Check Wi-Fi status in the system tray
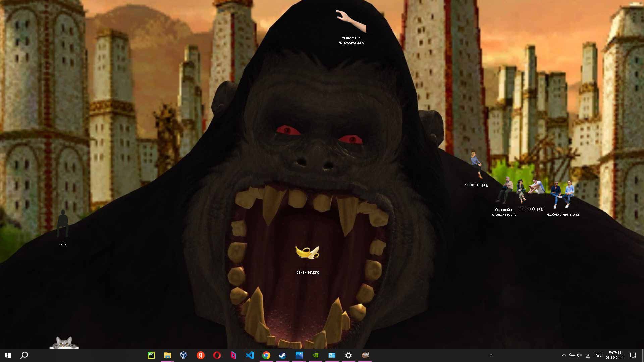The height and width of the screenshot is (362, 644). click(x=589, y=355)
